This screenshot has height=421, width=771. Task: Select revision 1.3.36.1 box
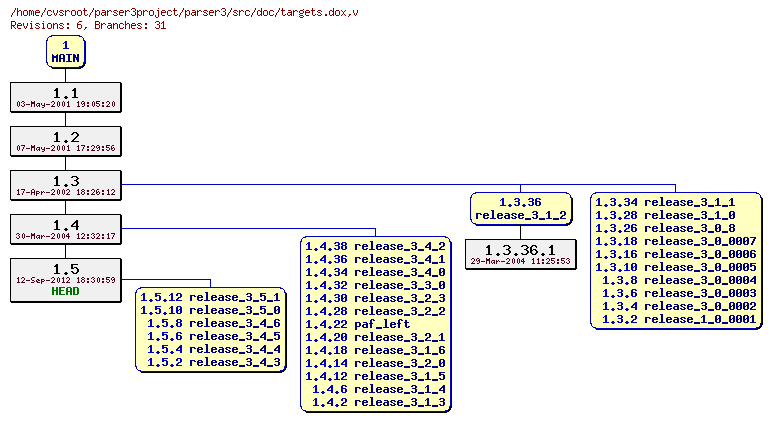point(521,254)
